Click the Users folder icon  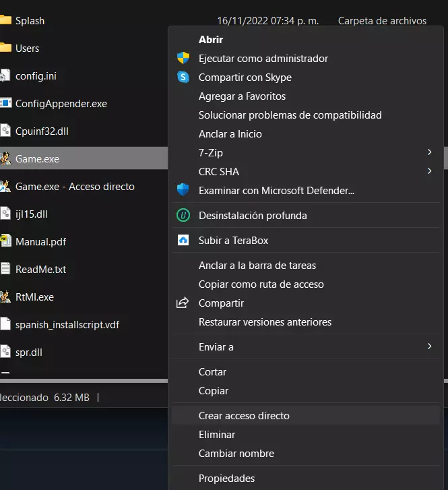coord(5,48)
